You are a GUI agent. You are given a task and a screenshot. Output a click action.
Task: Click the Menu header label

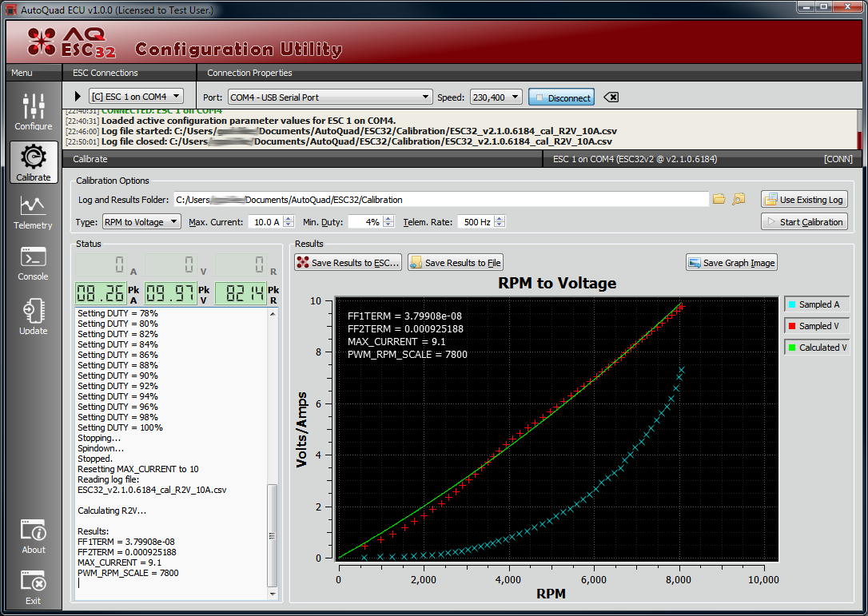22,73
